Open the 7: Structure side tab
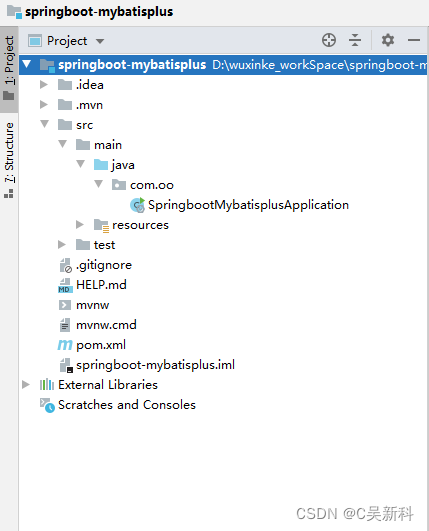 point(9,160)
